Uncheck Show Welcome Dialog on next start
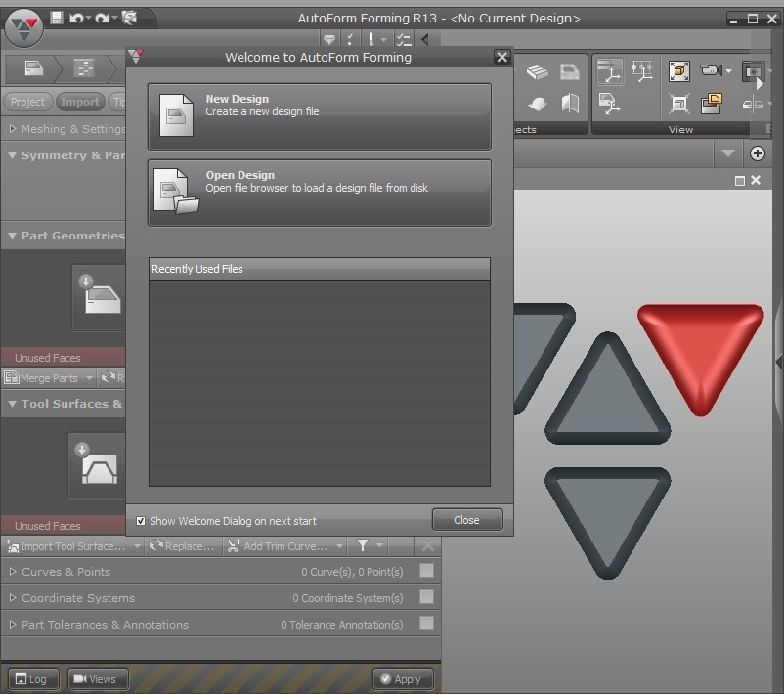 tap(141, 521)
